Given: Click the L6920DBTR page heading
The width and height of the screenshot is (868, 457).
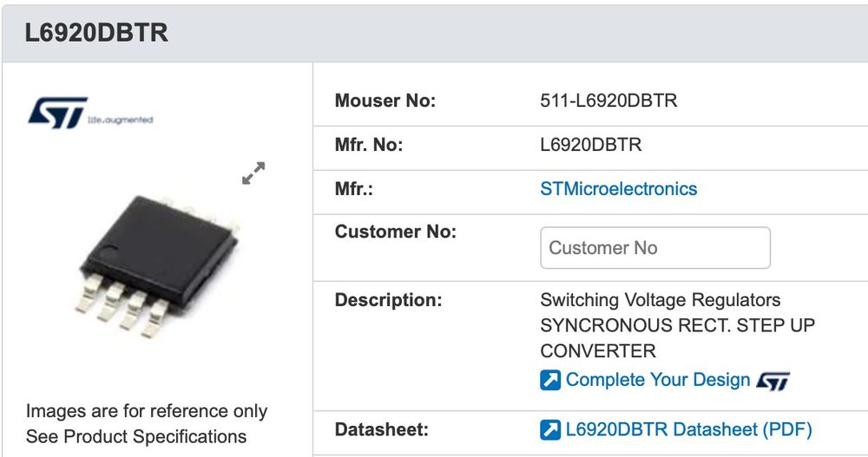Looking at the screenshot, I should [96, 33].
